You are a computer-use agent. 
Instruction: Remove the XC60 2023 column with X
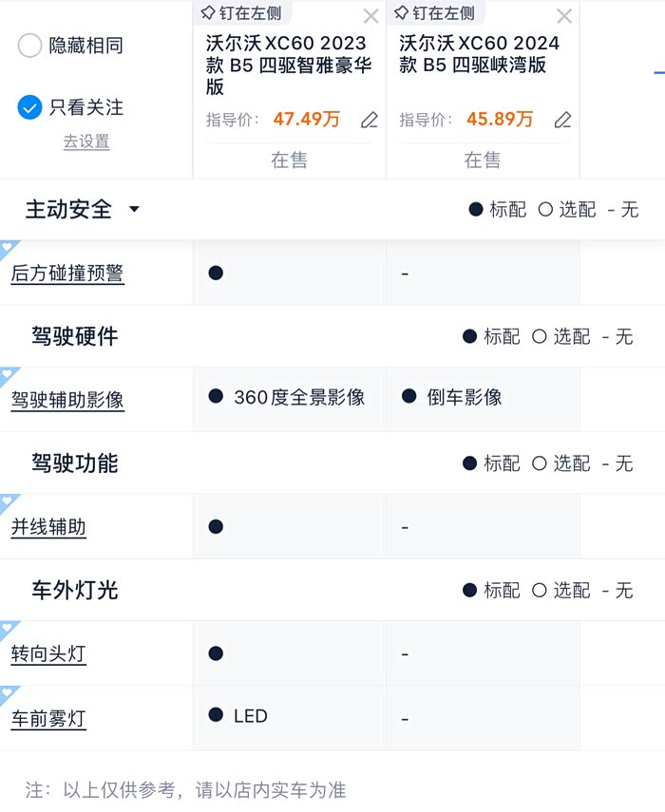pyautogui.click(x=370, y=16)
